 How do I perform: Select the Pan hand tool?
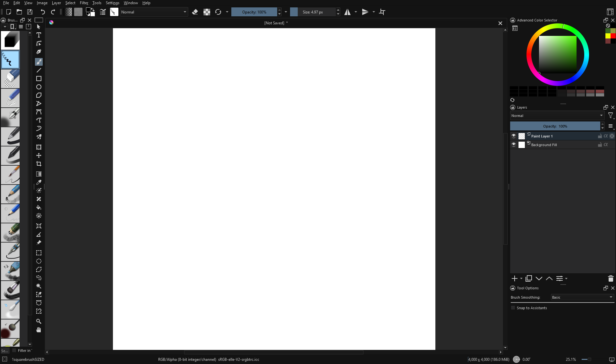(39, 330)
